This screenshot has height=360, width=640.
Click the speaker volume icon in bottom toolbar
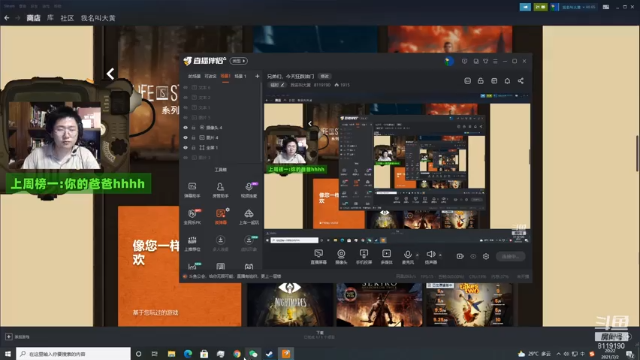click(x=431, y=256)
